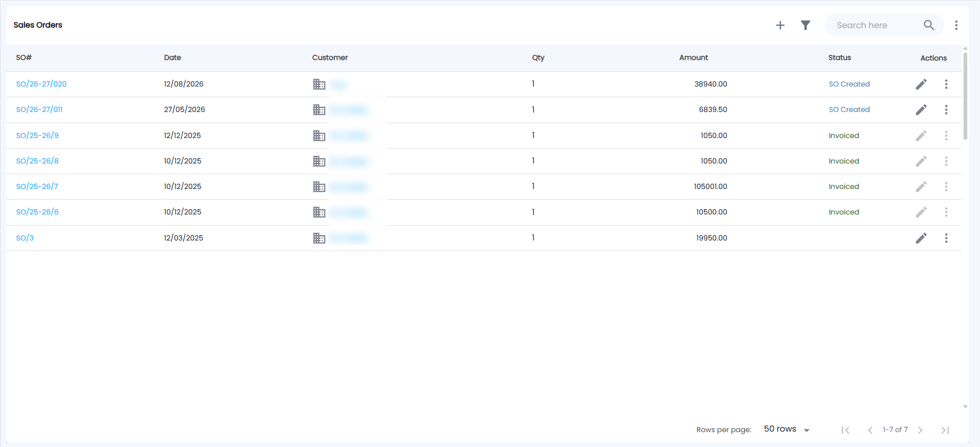
Task: Open sales order link SO/25-26/9
Action: 37,135
